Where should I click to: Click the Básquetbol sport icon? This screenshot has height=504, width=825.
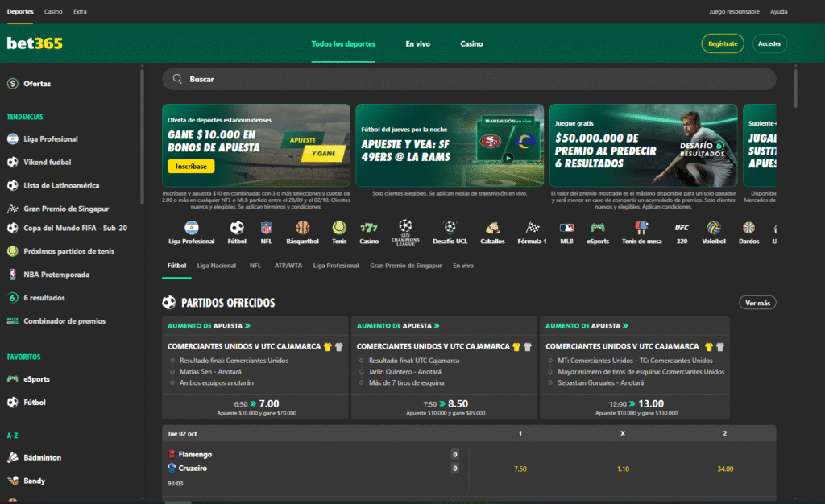click(x=302, y=232)
